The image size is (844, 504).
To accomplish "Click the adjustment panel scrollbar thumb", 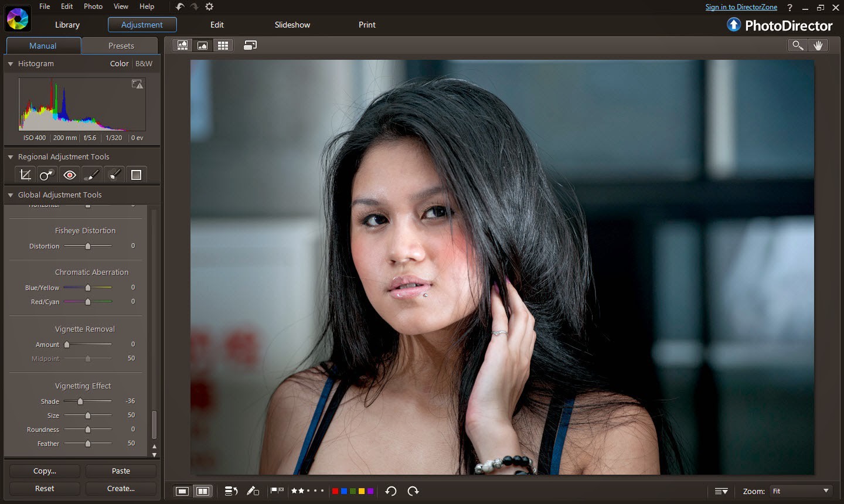I will [154, 425].
